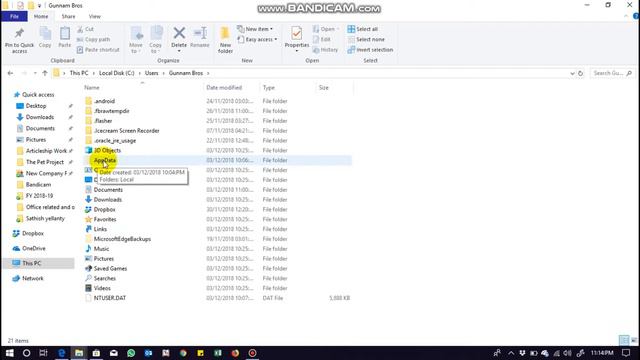Click the Cut command
The image size is (640, 360).
click(x=85, y=29)
